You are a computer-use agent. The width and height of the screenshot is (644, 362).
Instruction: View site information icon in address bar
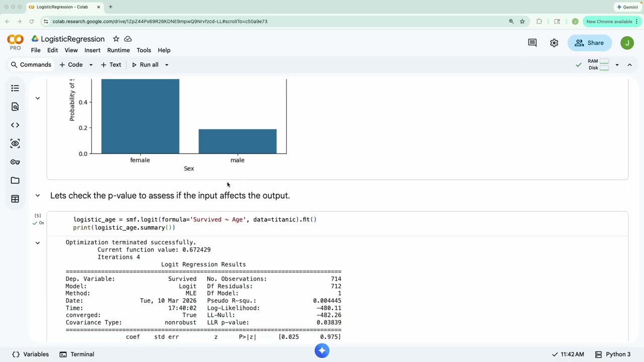click(46, 22)
